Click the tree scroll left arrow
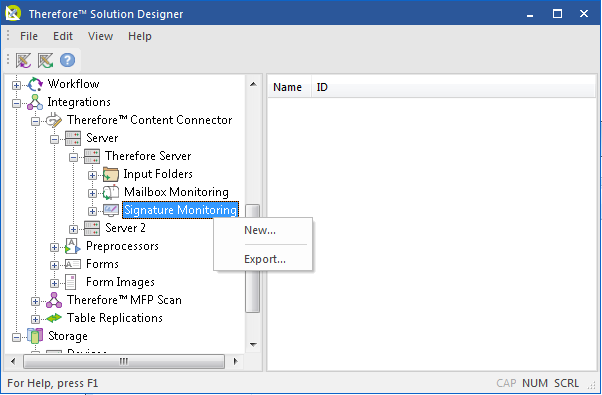 point(13,361)
